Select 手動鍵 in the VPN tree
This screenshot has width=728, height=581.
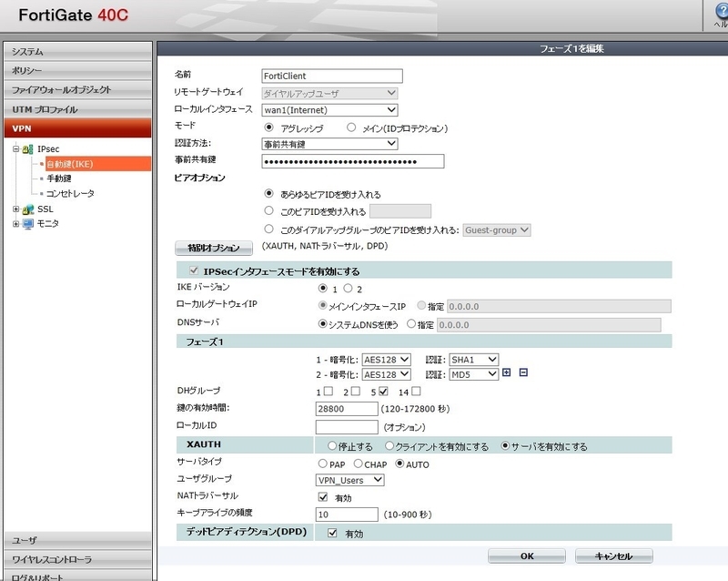point(59,178)
